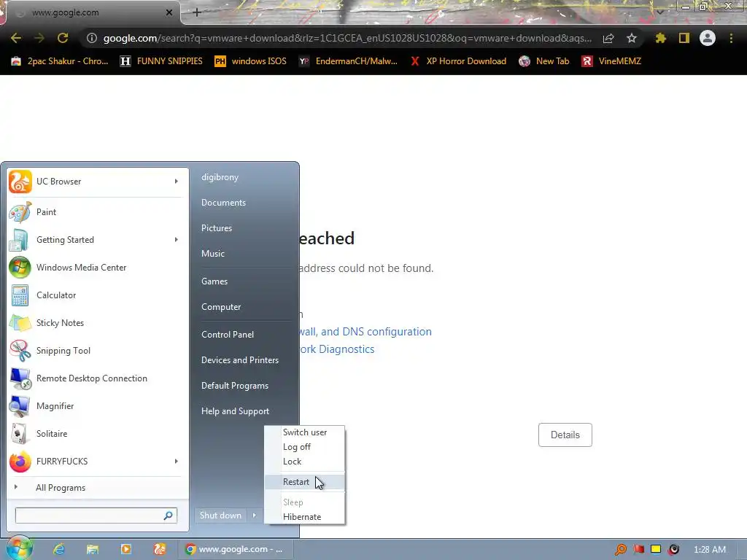Viewport: 747px width, 560px height.
Task: Bookmark this page with star icon
Action: (632, 38)
